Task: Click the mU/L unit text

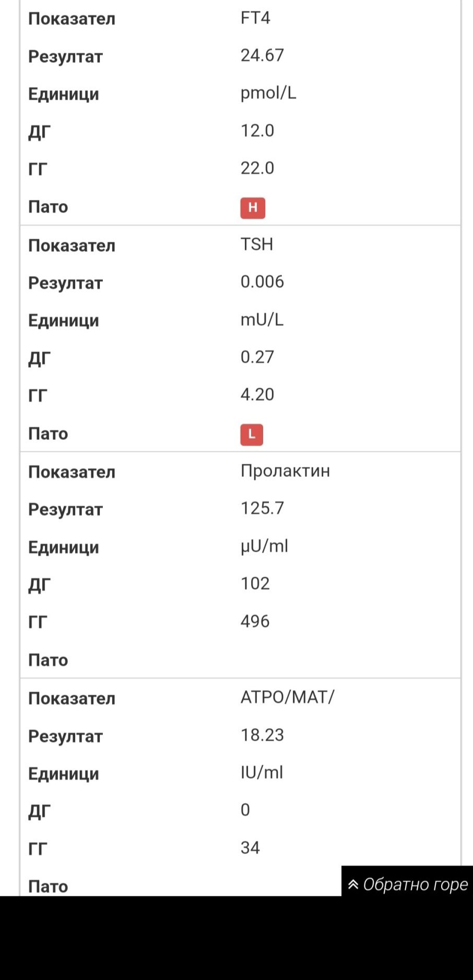Action: point(262,320)
